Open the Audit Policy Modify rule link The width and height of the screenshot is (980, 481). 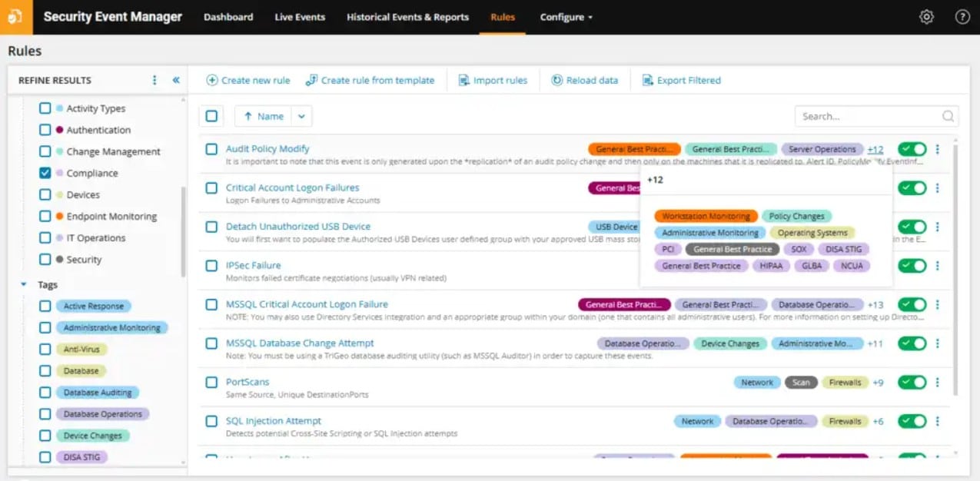[267, 148]
